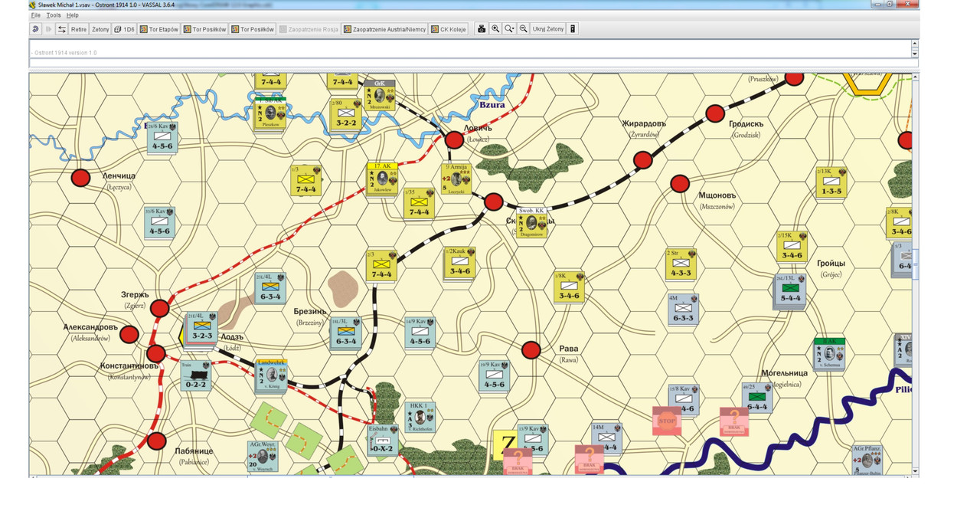Select the 1/2Kauk counter 3-4-6
The image size is (980, 531).
(x=460, y=262)
